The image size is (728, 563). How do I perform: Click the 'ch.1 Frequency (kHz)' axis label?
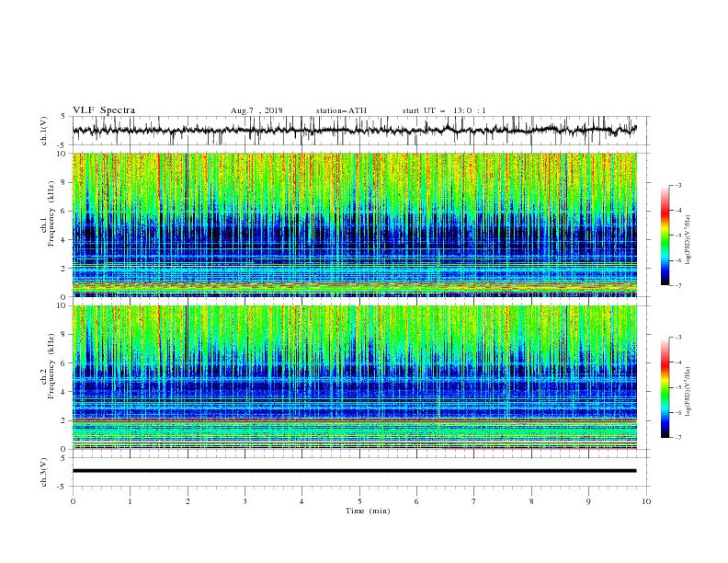click(x=48, y=212)
